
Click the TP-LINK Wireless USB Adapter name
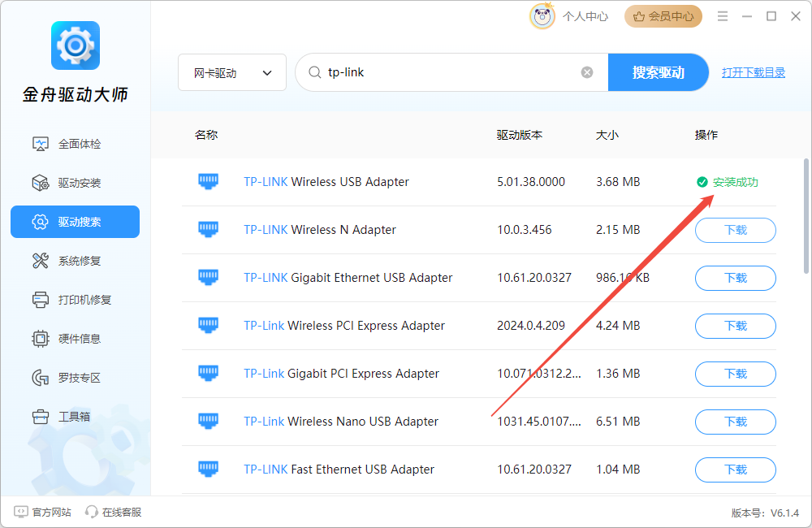click(326, 182)
